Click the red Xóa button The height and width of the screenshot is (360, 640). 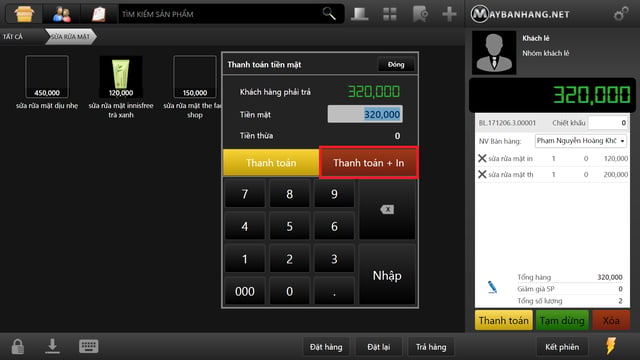611,320
